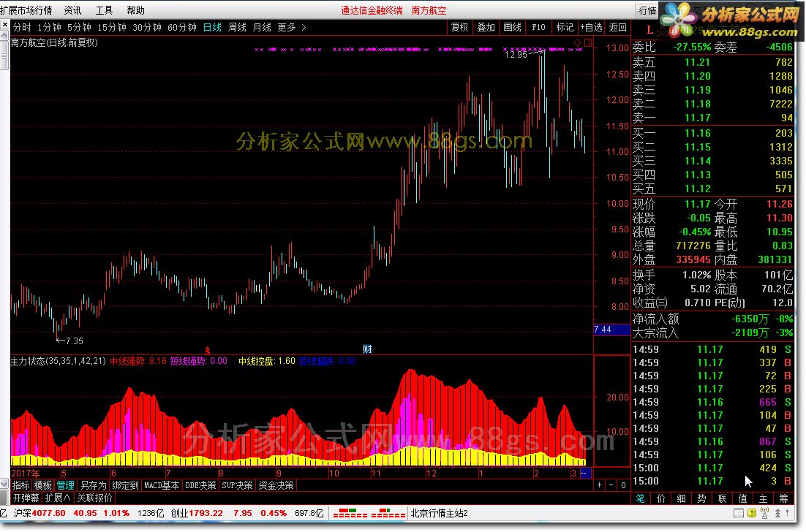Viewport: 806px width, 532px height.
Task: Open the 资讯 menu
Action: pos(72,10)
